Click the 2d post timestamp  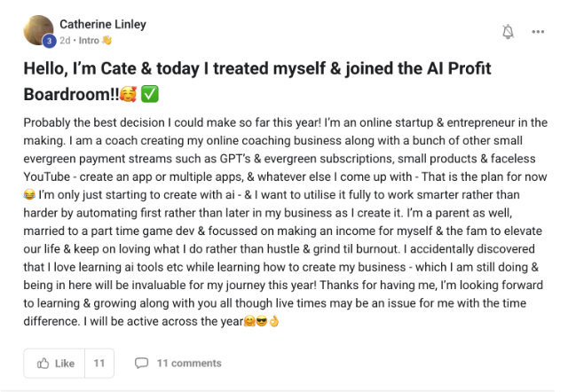(x=65, y=40)
